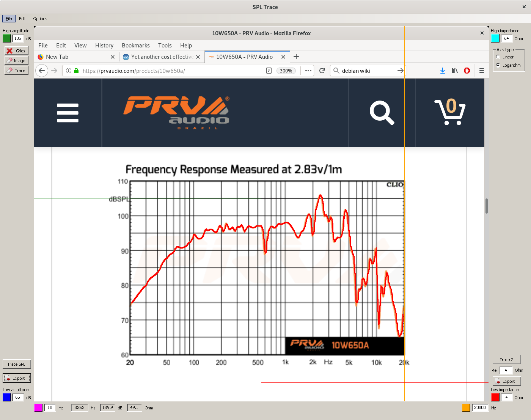Click the Firefox Tools menu in image
Image resolution: width=531 pixels, height=420 pixels.
[x=165, y=46]
